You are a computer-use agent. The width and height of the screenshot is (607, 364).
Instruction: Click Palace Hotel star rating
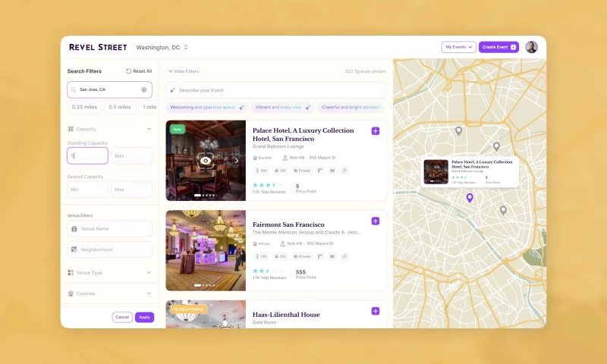point(268,185)
